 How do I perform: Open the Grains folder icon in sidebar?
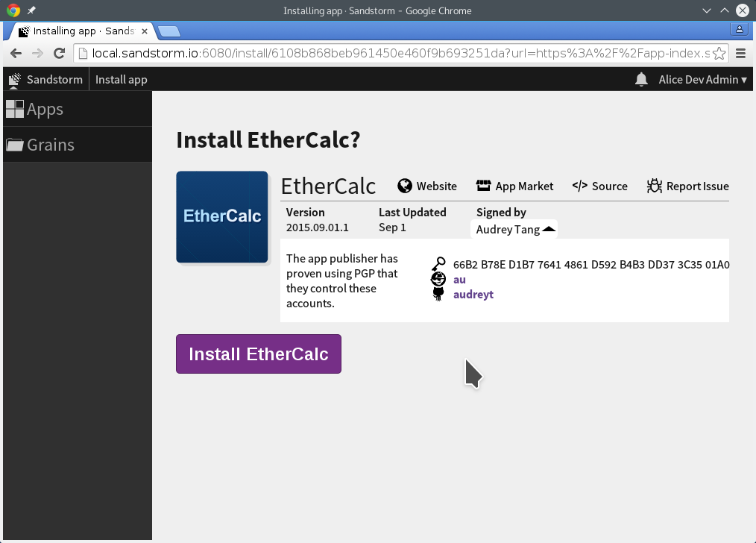point(14,144)
